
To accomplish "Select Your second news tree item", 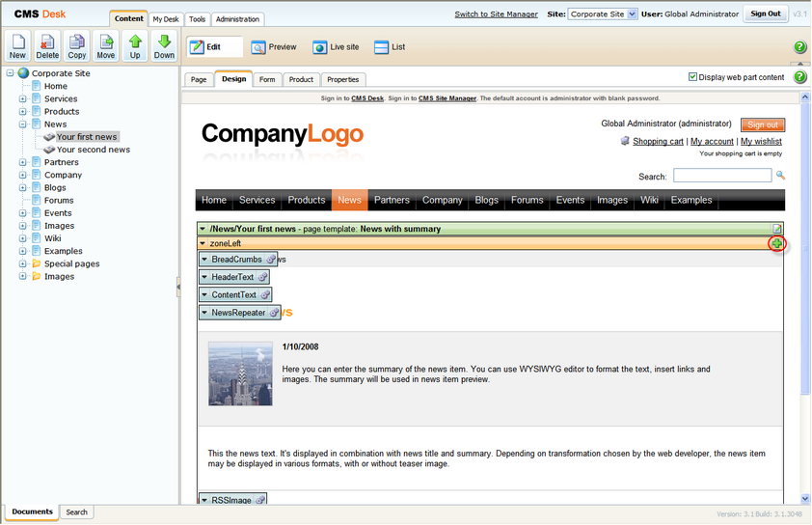I will 94,150.
